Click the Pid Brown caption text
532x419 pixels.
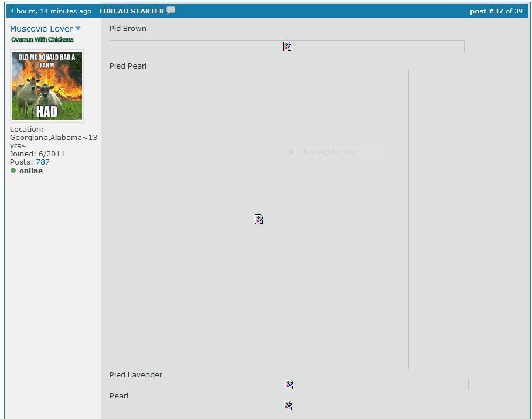(x=128, y=29)
